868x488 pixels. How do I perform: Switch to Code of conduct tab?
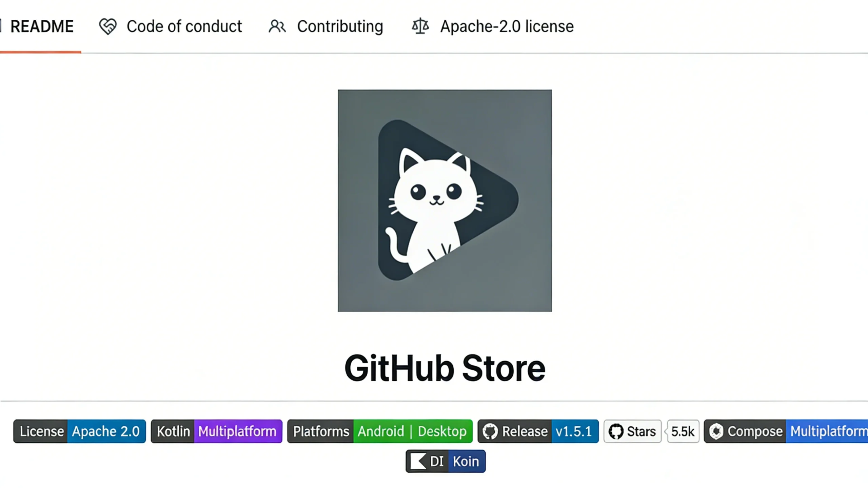[x=184, y=26]
